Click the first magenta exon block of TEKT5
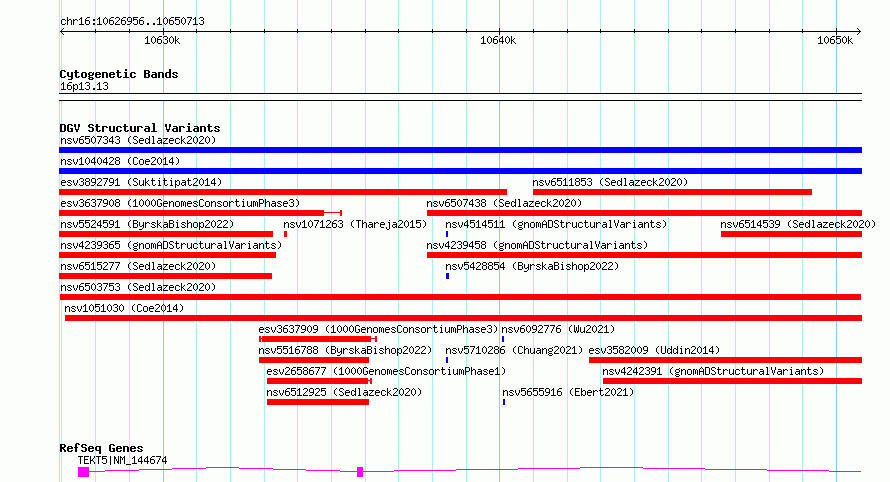The image size is (890, 482). tap(83, 472)
